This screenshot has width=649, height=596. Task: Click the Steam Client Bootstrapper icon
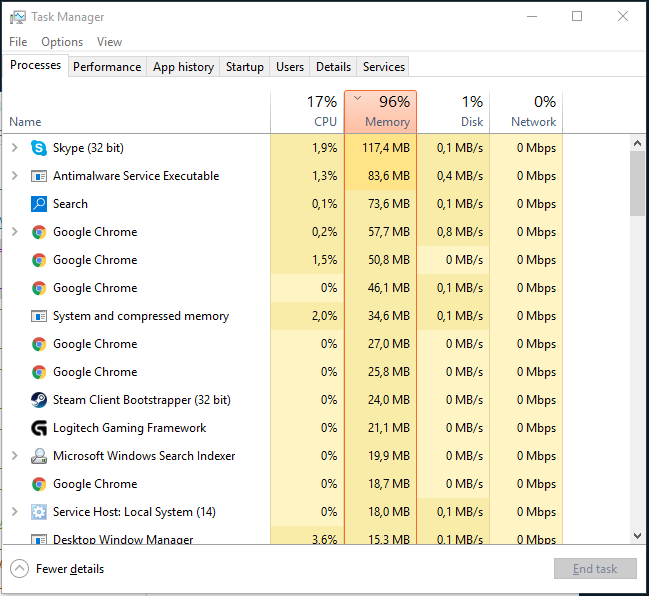[39, 400]
